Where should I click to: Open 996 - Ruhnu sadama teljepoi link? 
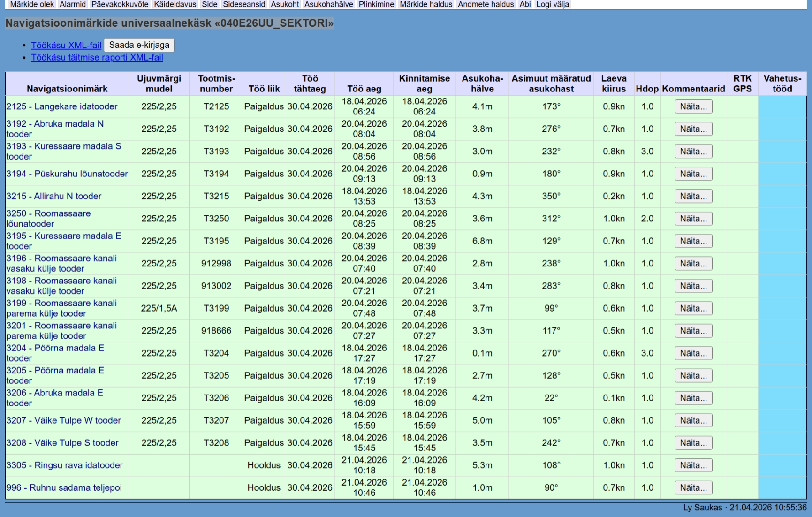[64, 487]
